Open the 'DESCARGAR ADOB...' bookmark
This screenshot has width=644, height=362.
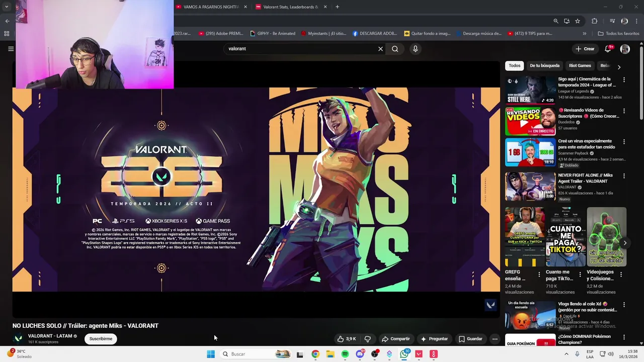click(x=375, y=34)
